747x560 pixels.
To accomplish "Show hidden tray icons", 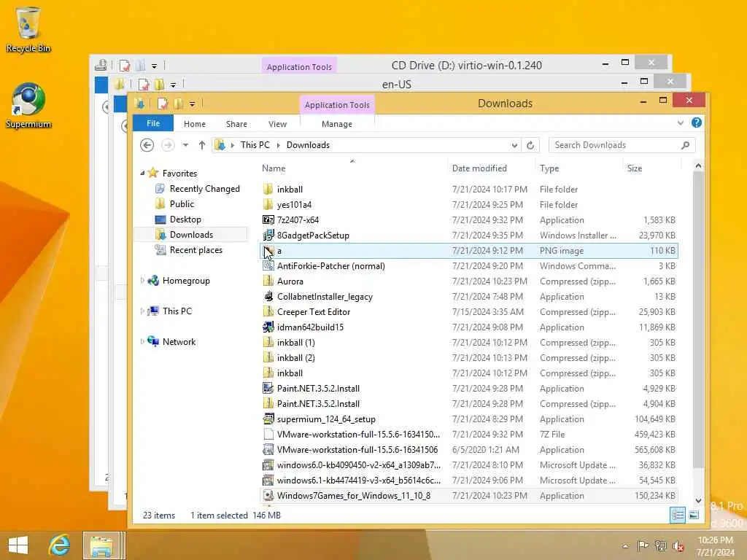I will pyautogui.click(x=625, y=545).
